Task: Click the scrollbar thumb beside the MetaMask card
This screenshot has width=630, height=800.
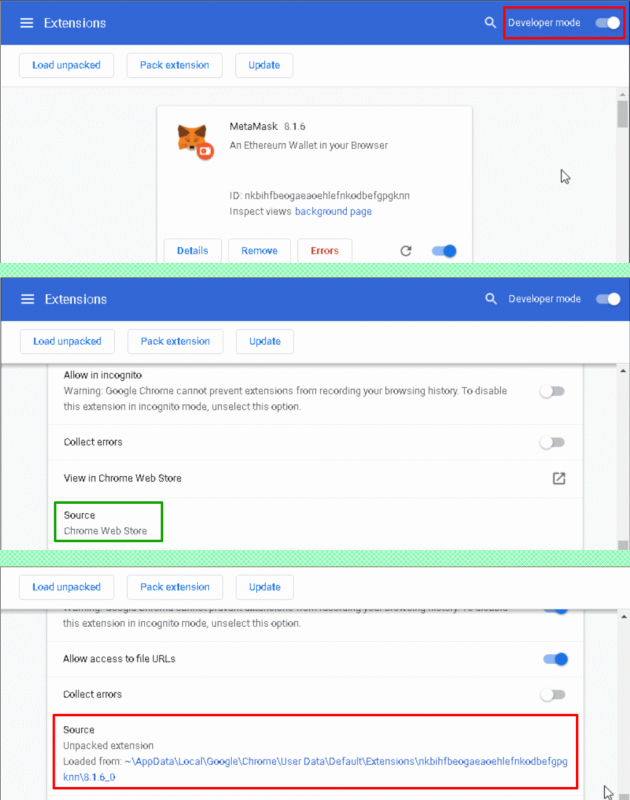Action: pos(622,113)
